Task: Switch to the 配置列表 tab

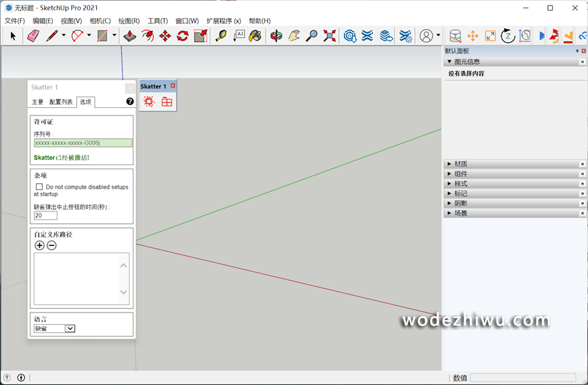Action: click(x=61, y=102)
